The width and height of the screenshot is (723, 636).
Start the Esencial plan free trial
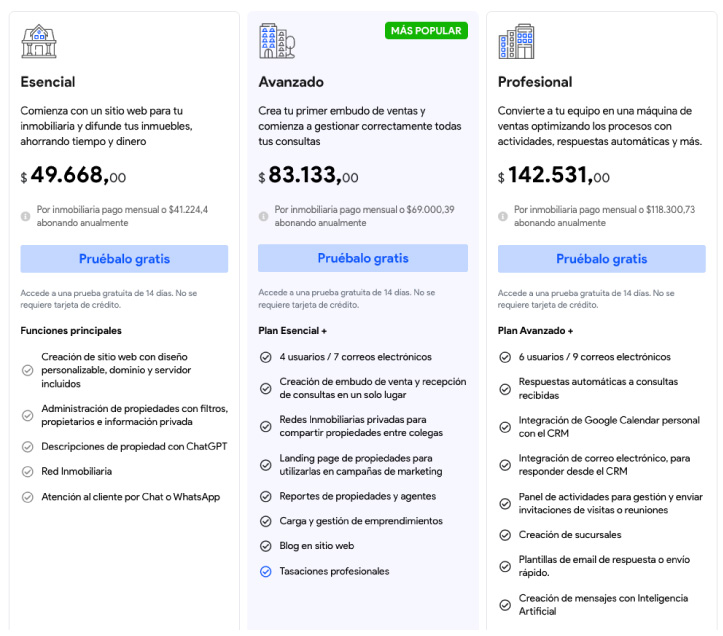click(124, 259)
